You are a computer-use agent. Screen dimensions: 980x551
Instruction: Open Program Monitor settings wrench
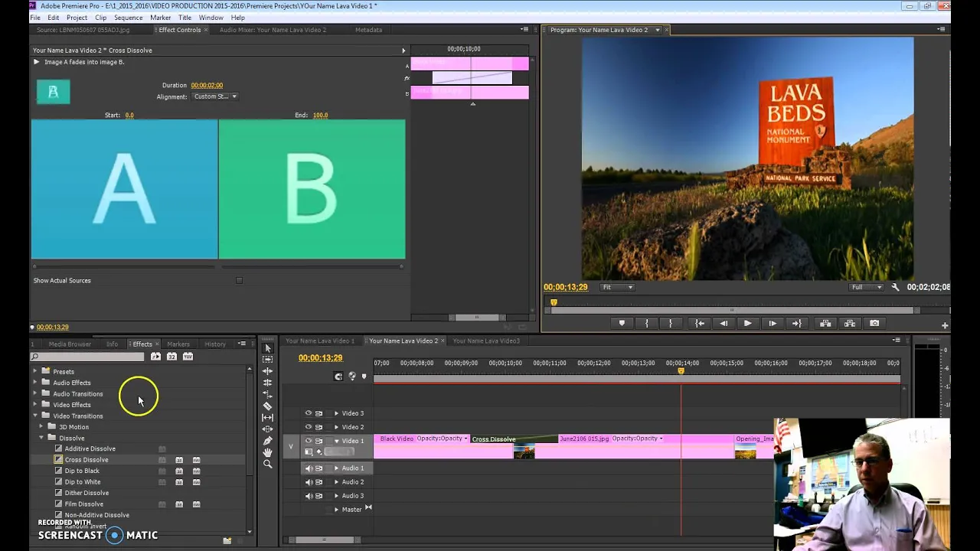click(895, 287)
